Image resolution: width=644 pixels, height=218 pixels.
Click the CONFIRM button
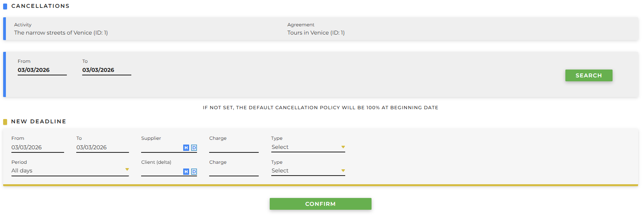(x=320, y=204)
